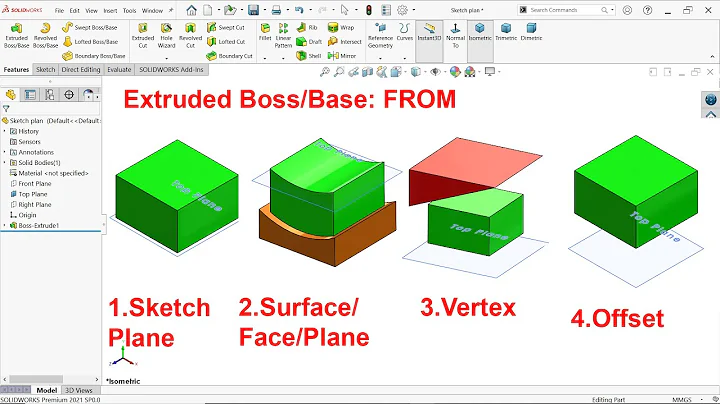Viewport: 720px width, 404px height.
Task: Open the Edit menu
Action: pyautogui.click(x=74, y=10)
